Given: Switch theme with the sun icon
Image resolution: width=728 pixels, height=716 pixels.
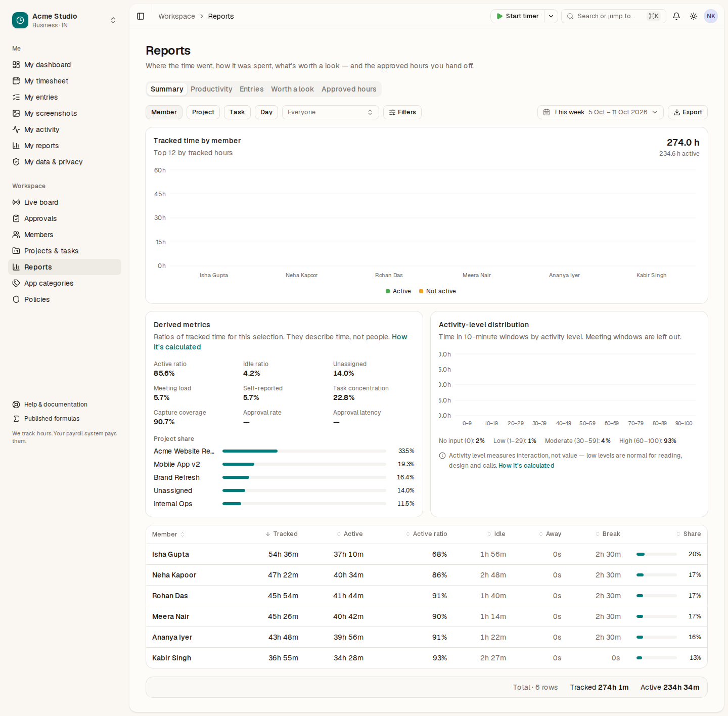Looking at the screenshot, I should pos(694,16).
